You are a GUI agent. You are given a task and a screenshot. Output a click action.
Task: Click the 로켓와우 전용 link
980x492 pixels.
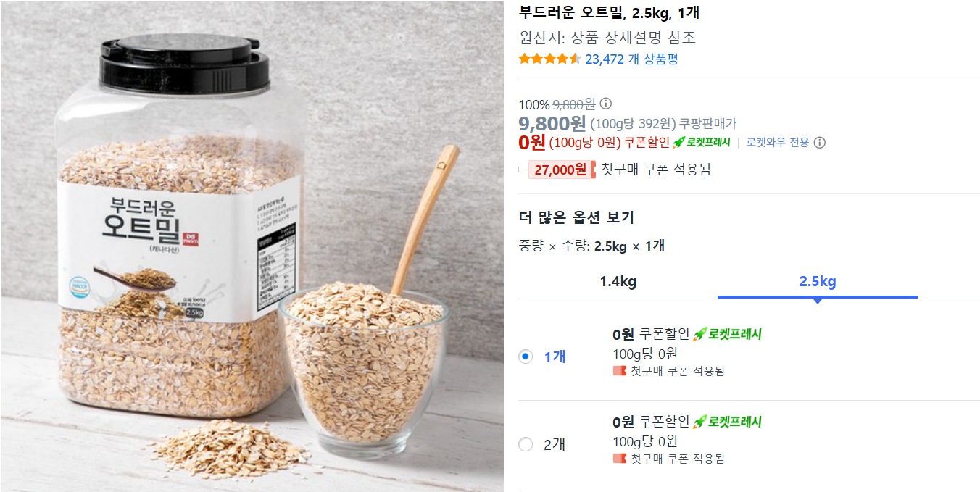click(x=778, y=143)
